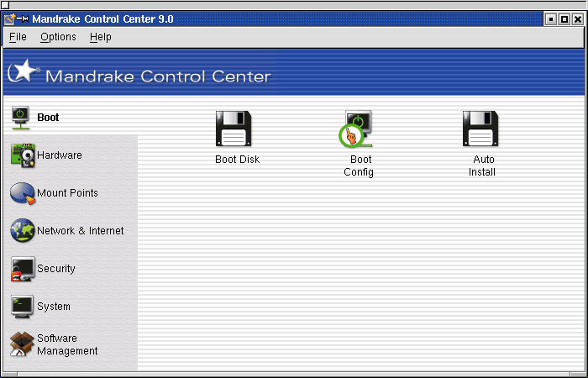
Task: Click the Boot Config text label
Action: click(359, 165)
